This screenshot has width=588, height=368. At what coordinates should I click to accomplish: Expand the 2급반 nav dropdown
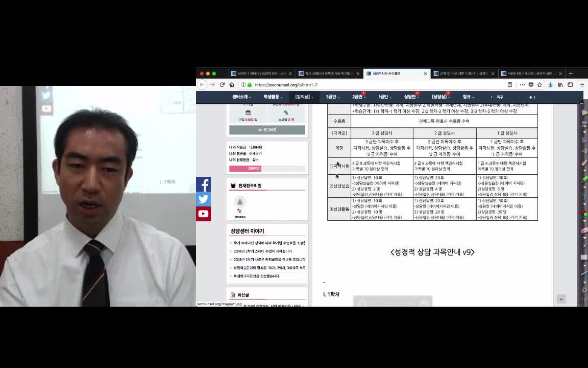click(358, 97)
